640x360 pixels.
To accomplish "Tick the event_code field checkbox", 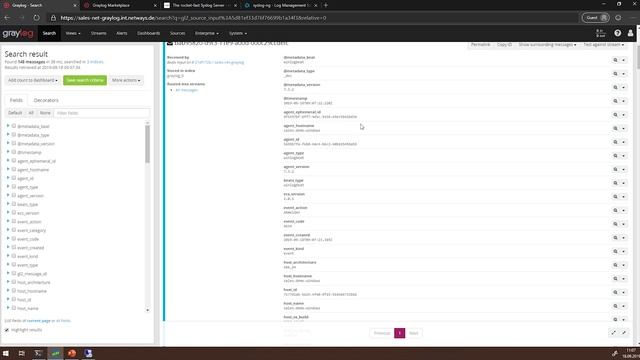I will pos(14,239).
